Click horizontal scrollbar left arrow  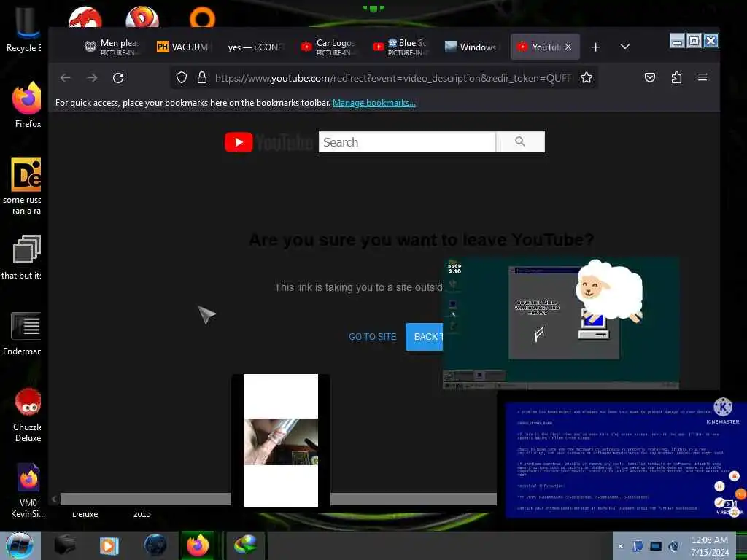point(54,499)
